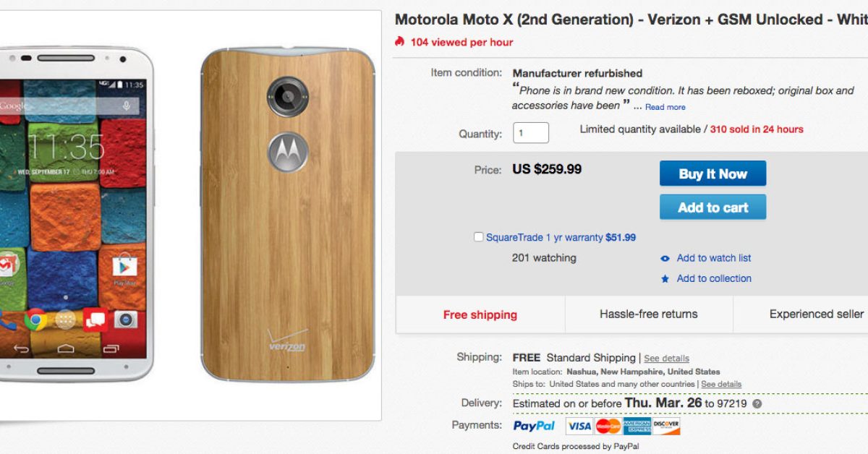Open shipping See details link

[666, 359]
